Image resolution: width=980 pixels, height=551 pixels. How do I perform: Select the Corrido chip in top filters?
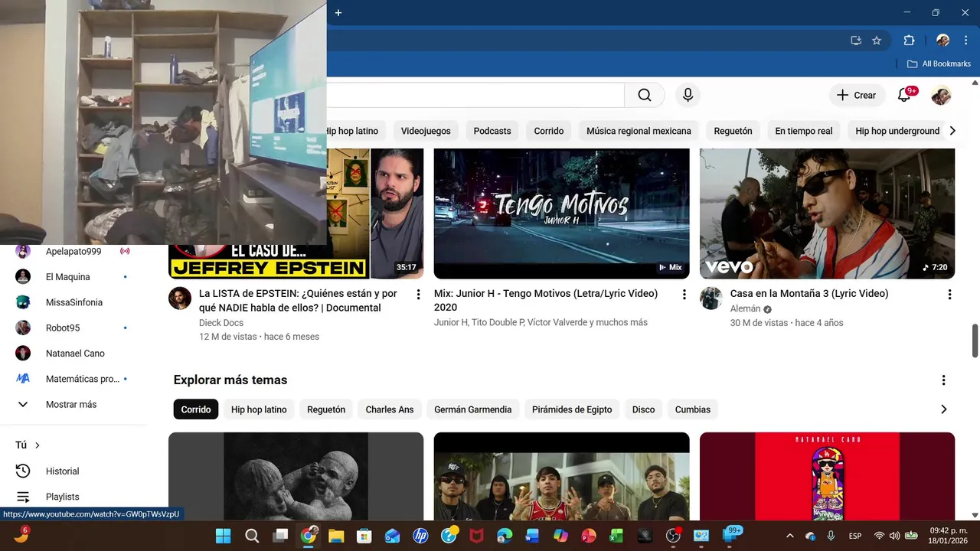549,131
